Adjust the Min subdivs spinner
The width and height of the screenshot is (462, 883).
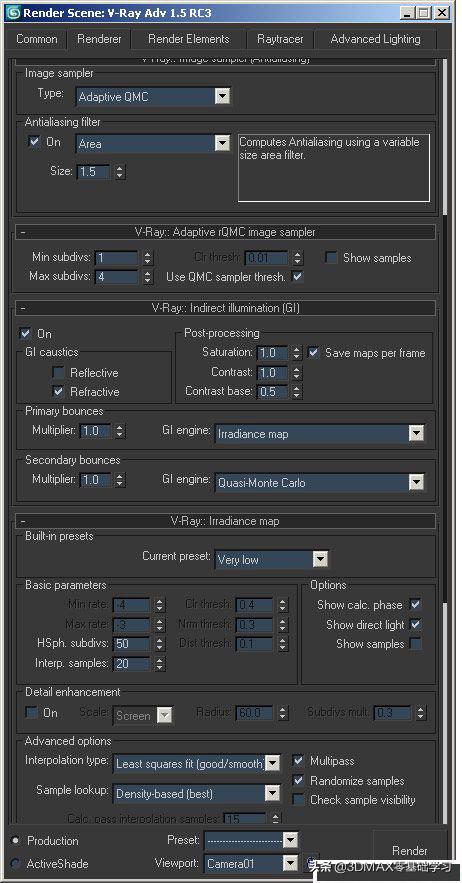click(148, 258)
